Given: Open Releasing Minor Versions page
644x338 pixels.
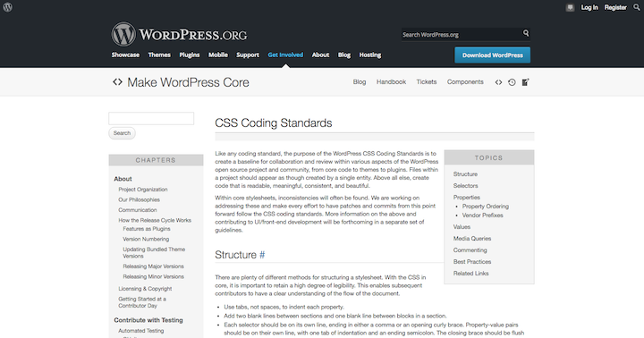Looking at the screenshot, I should [x=153, y=276].
